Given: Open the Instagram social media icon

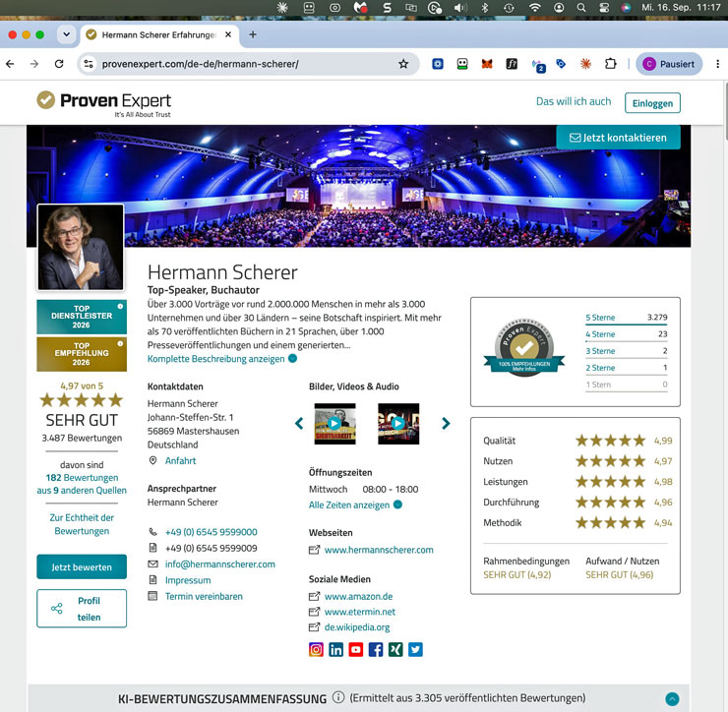Looking at the screenshot, I should click(x=316, y=649).
